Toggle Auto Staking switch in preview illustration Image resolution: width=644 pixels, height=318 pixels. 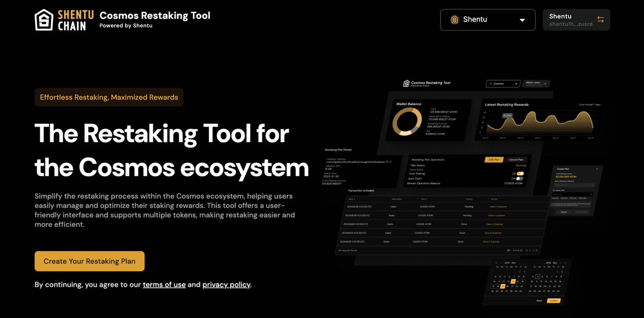coord(519,173)
